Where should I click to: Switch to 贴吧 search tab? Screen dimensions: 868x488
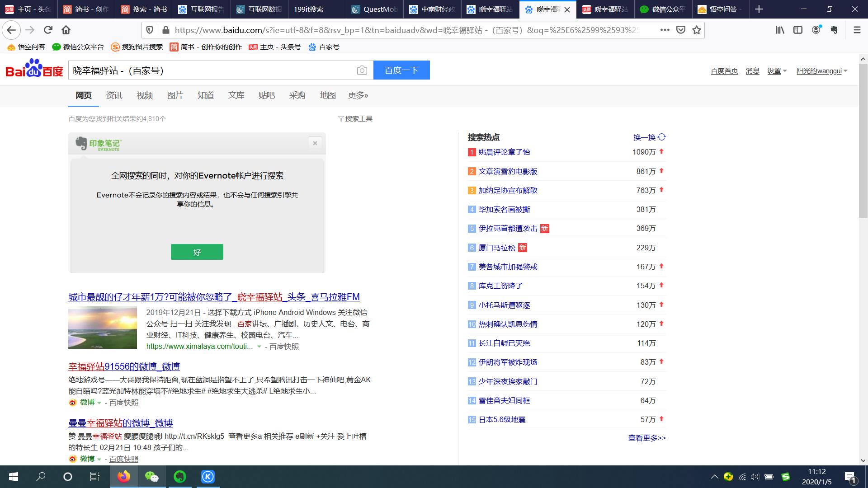tap(267, 95)
